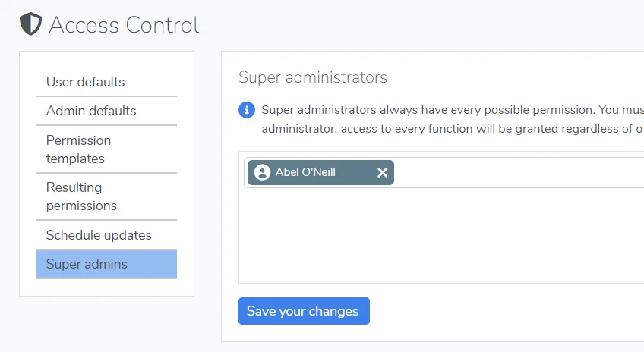View Resulting permissions page
Screen dimensions: 644x352
click(81, 196)
